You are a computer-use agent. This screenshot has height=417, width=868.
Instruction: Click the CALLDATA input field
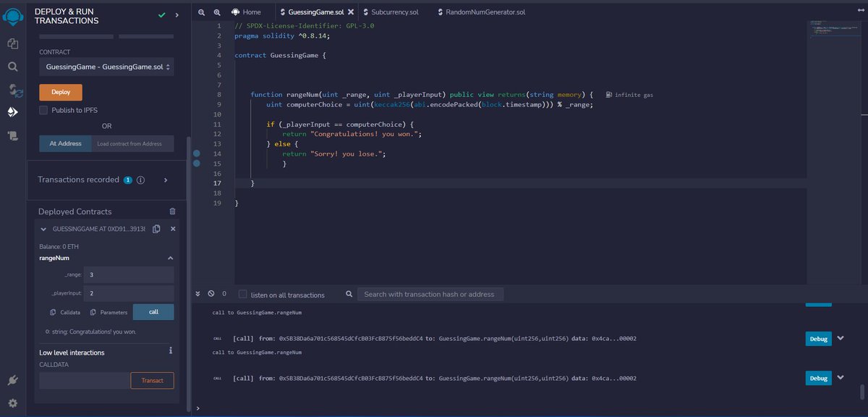click(x=85, y=380)
